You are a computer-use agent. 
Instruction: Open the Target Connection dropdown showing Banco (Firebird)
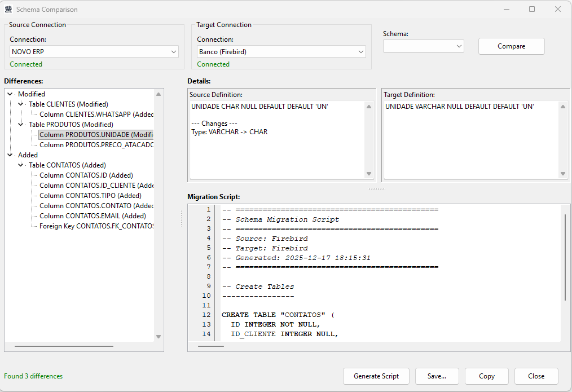[281, 52]
